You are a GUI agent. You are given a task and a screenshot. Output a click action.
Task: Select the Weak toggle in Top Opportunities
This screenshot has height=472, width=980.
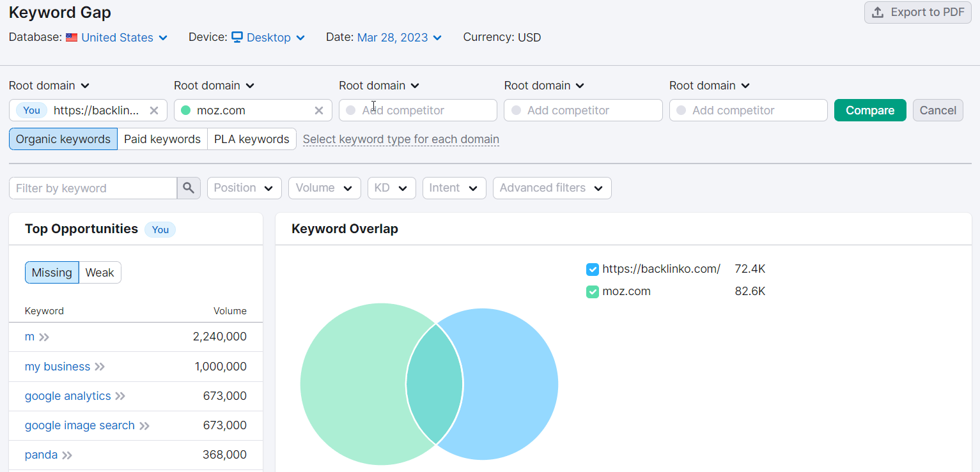100,273
